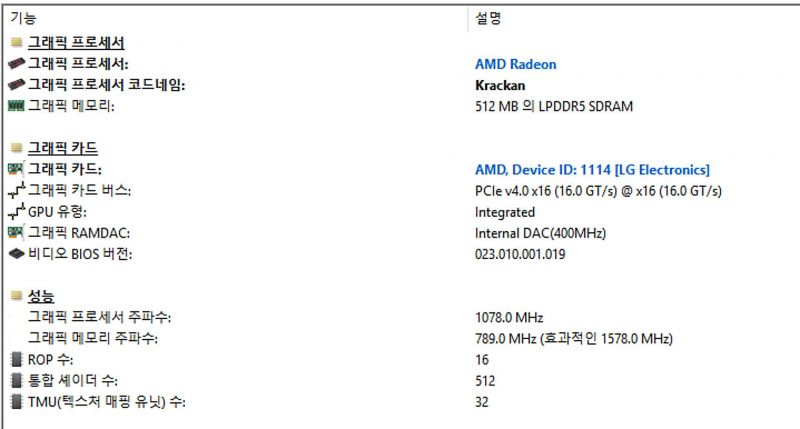Click the 기능 column header

tap(25, 18)
